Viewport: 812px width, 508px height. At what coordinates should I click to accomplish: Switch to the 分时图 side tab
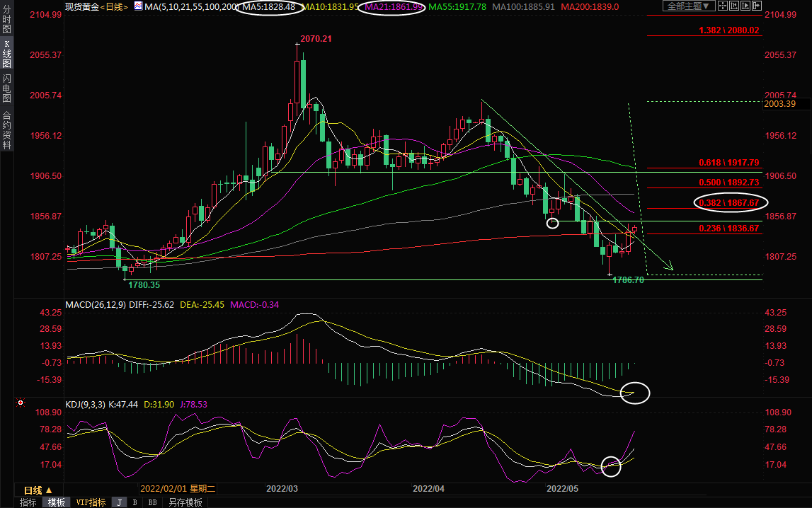[6, 20]
